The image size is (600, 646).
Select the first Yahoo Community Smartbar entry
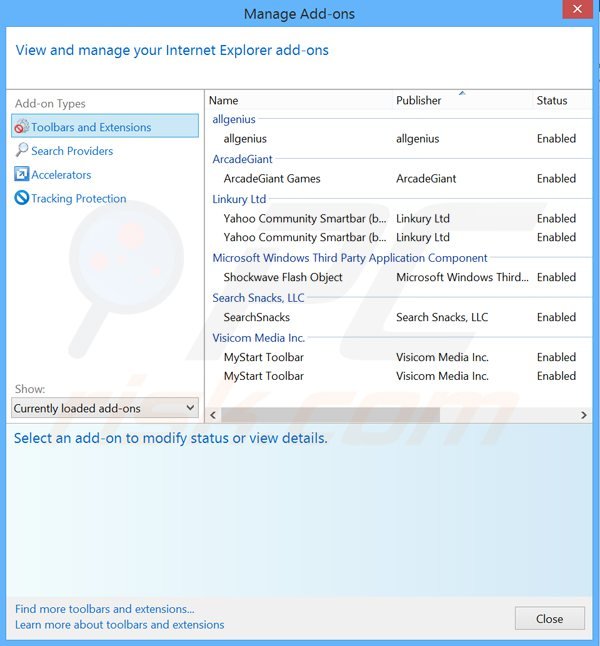pos(399,218)
